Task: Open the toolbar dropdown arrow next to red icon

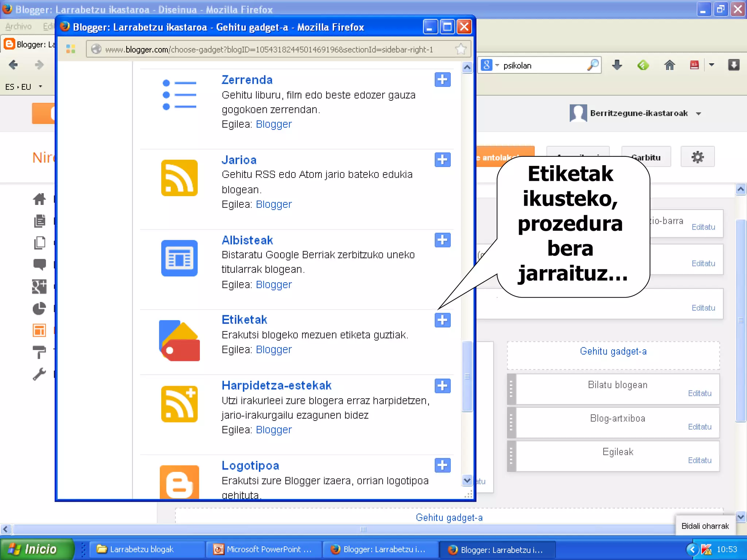Action: tap(711, 65)
